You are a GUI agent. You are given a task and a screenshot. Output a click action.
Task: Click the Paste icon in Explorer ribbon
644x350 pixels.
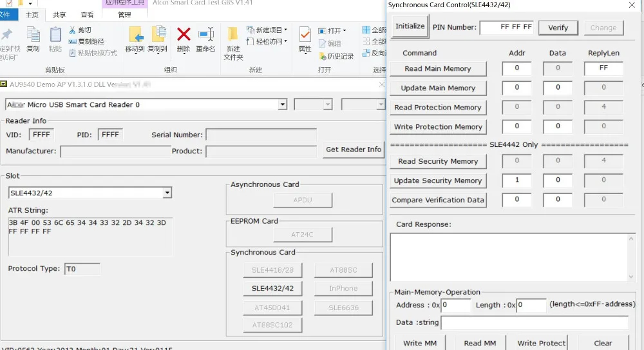pos(55,35)
